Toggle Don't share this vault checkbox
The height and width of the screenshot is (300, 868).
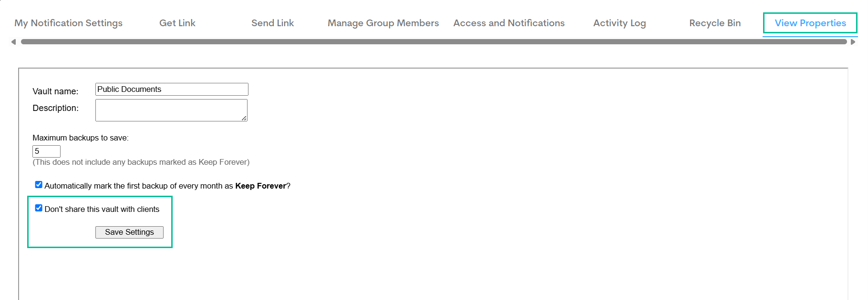39,208
